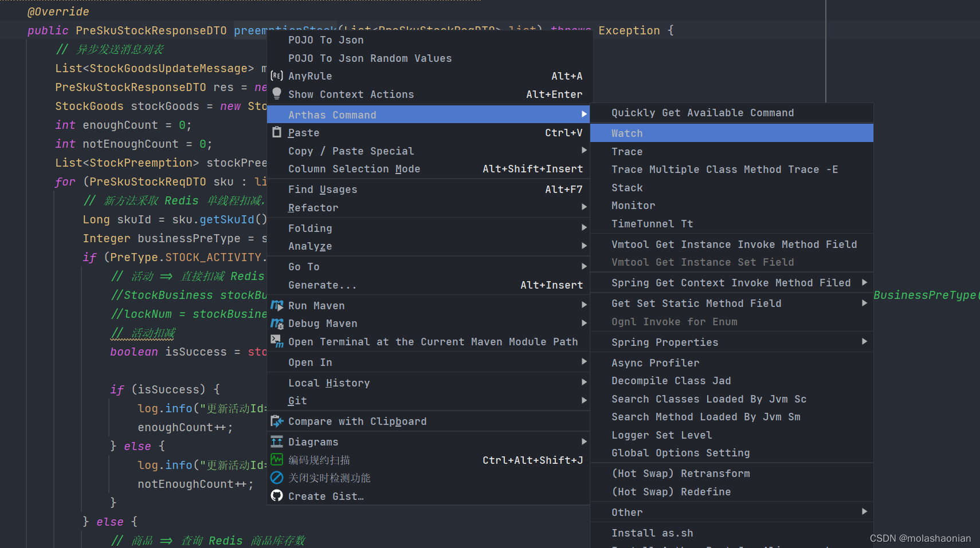Select (Hot Swap) Redefine
Viewport: 980px width, 548px height.
(x=732, y=492)
